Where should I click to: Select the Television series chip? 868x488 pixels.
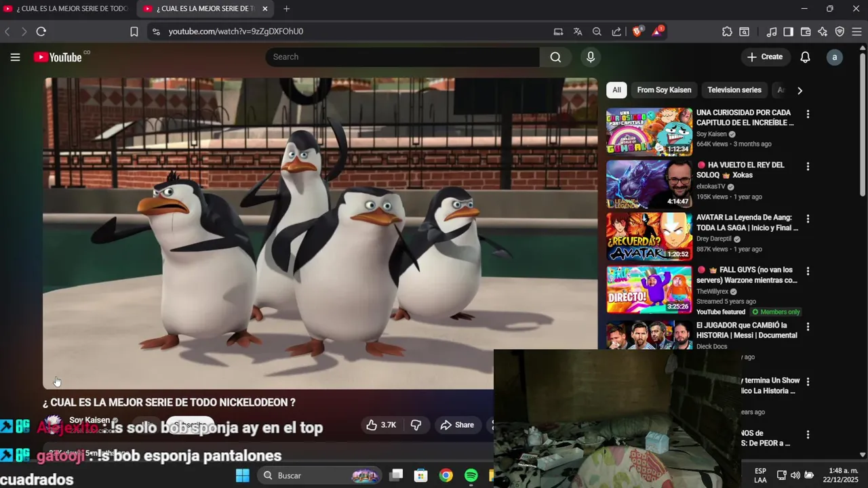coord(734,90)
